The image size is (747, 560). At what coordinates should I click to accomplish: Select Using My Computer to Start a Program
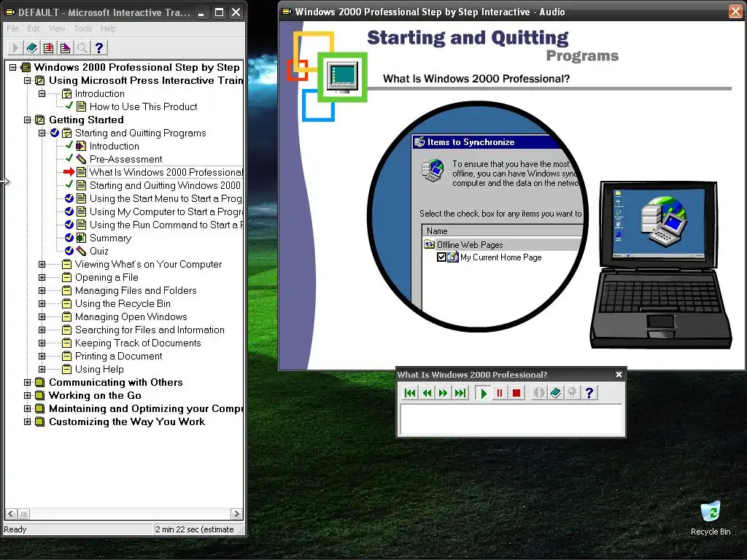pyautogui.click(x=166, y=211)
